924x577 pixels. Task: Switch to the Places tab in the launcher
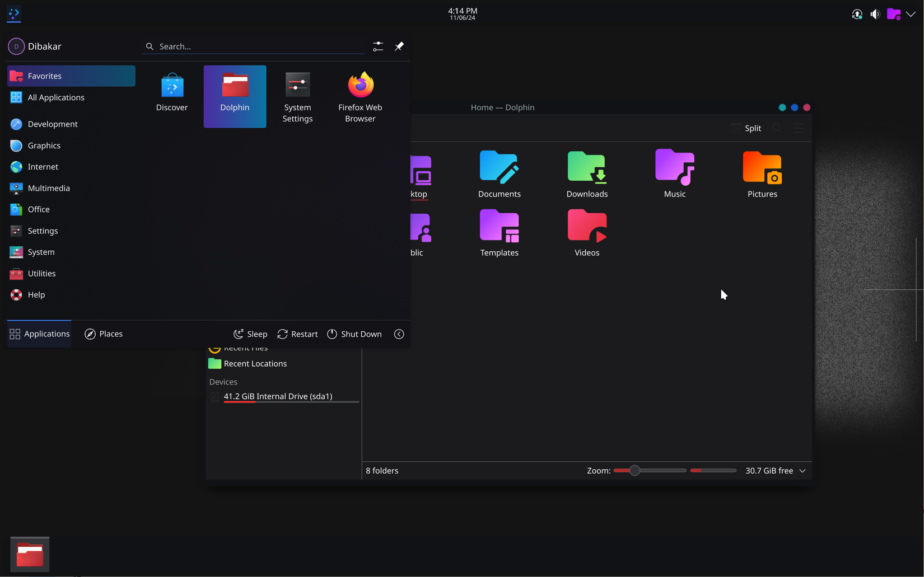click(103, 334)
